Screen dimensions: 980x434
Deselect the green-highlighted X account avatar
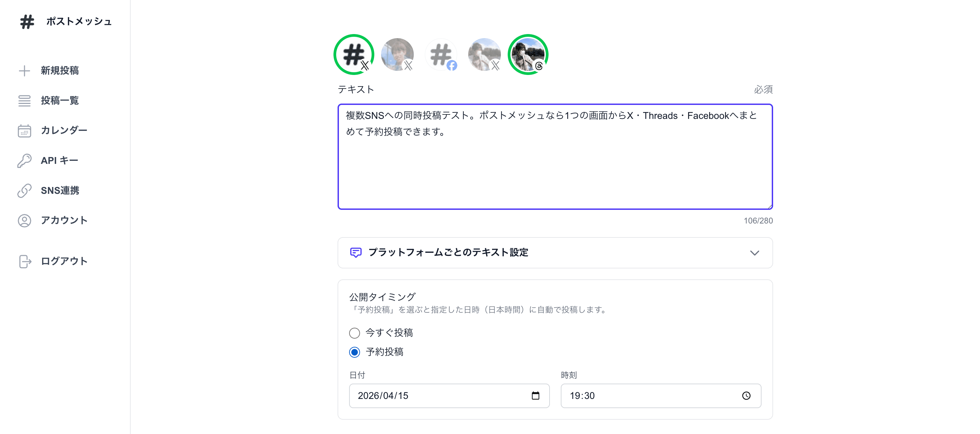point(354,55)
